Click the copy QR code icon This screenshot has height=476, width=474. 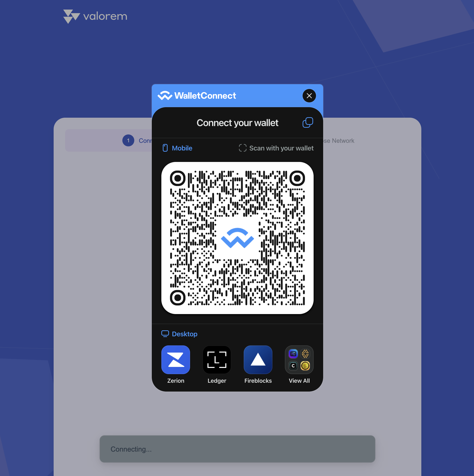[x=308, y=123]
